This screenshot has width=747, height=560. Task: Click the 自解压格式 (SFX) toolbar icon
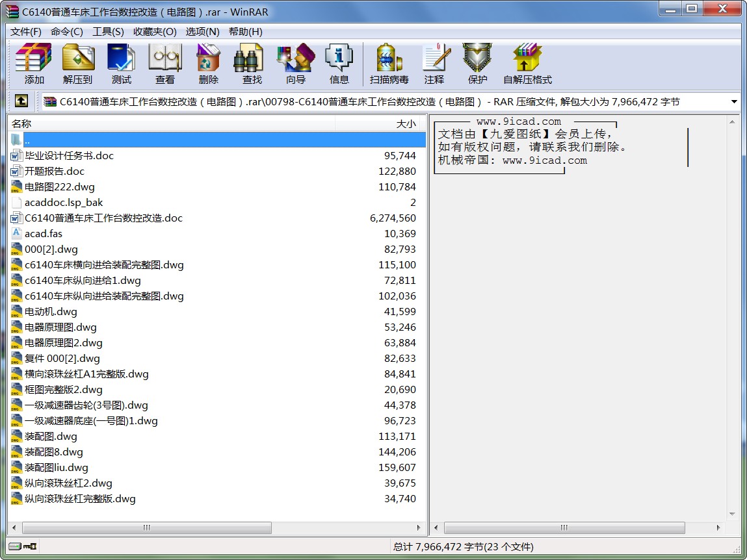click(527, 58)
